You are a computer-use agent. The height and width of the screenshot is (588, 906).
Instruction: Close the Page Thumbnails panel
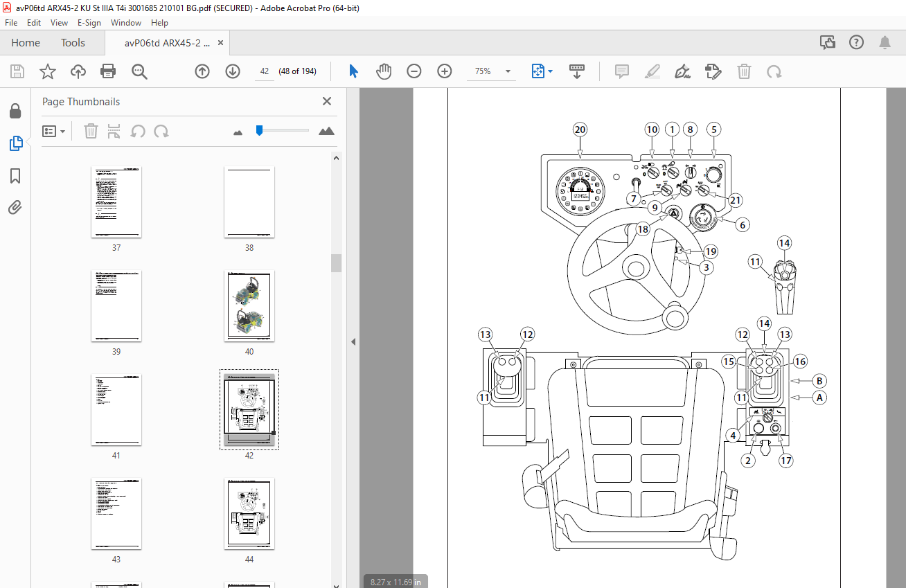click(327, 101)
